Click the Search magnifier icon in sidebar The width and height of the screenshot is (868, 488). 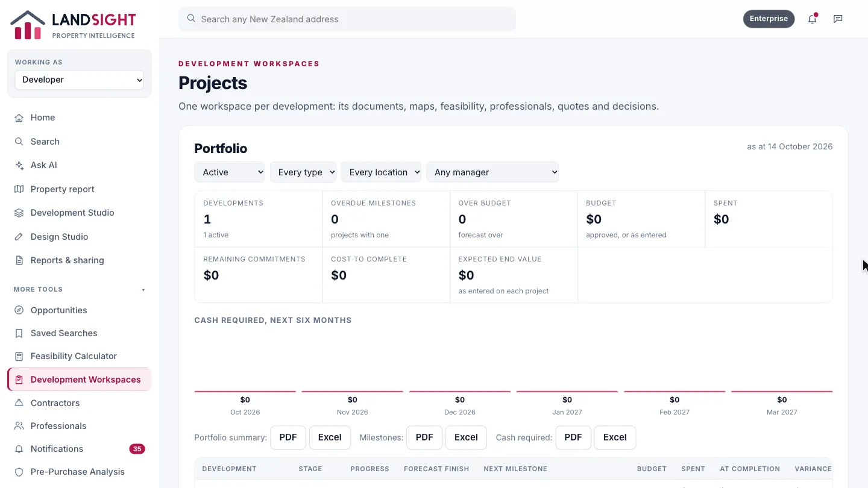(19, 142)
